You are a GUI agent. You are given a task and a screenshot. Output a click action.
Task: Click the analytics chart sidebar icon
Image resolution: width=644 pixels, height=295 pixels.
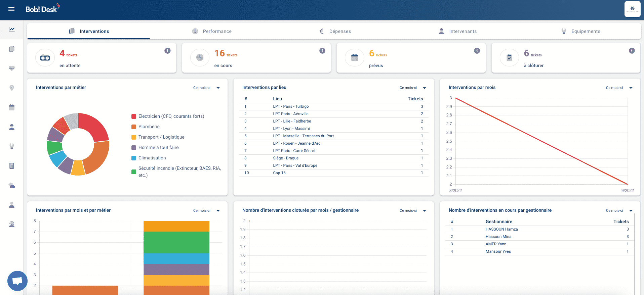[x=12, y=30]
